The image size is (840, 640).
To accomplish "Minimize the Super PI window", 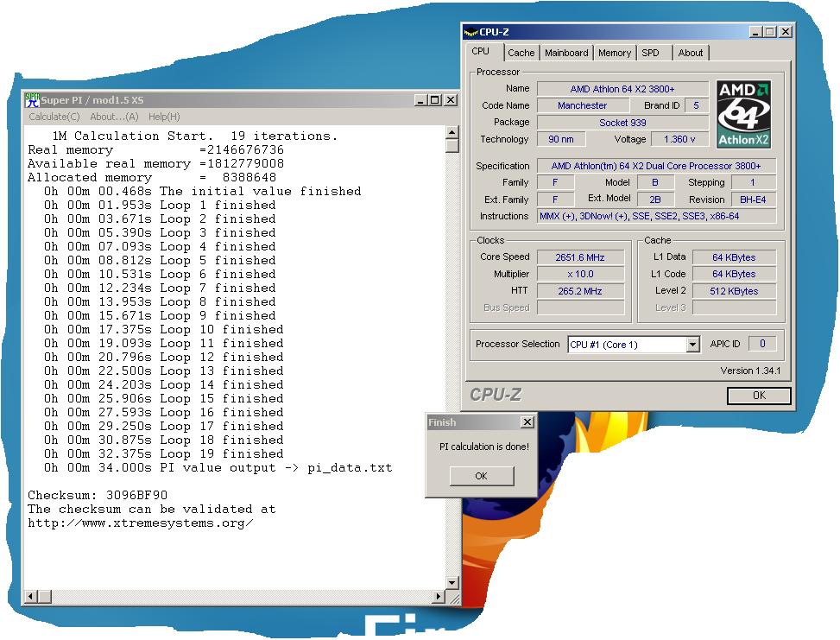I will [420, 100].
